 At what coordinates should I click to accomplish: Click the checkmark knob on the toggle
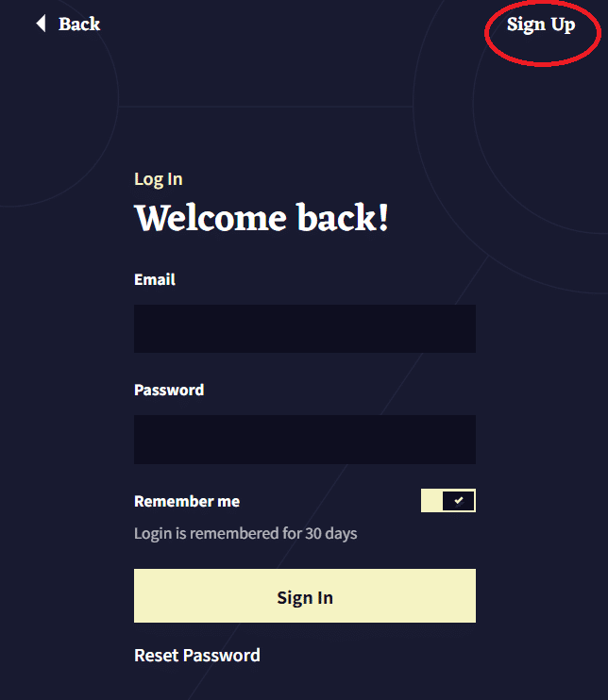458,500
